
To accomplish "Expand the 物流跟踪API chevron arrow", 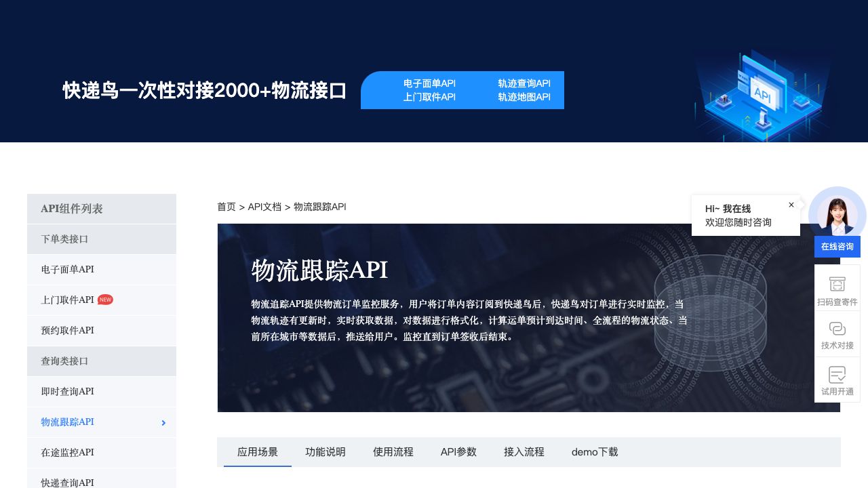I will click(x=163, y=423).
